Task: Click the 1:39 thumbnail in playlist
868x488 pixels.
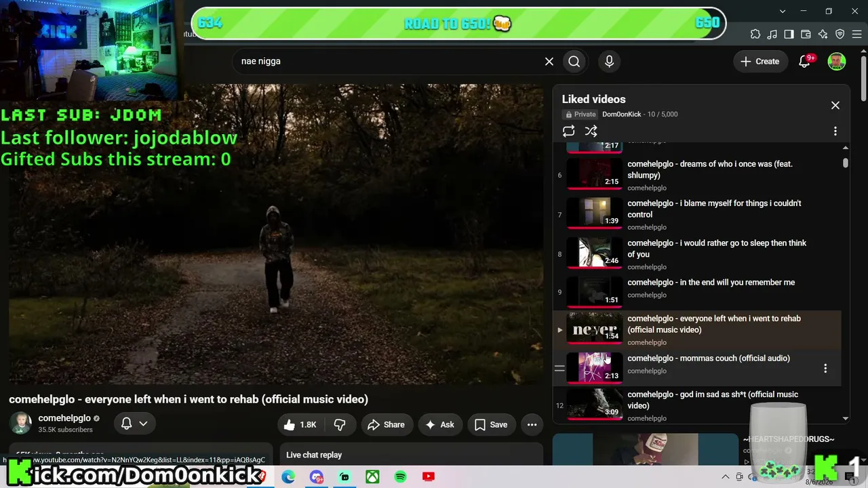Action: tap(595, 213)
